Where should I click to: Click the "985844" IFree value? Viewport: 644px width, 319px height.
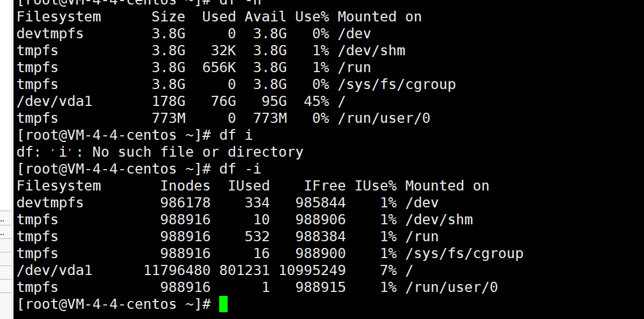tap(321, 203)
